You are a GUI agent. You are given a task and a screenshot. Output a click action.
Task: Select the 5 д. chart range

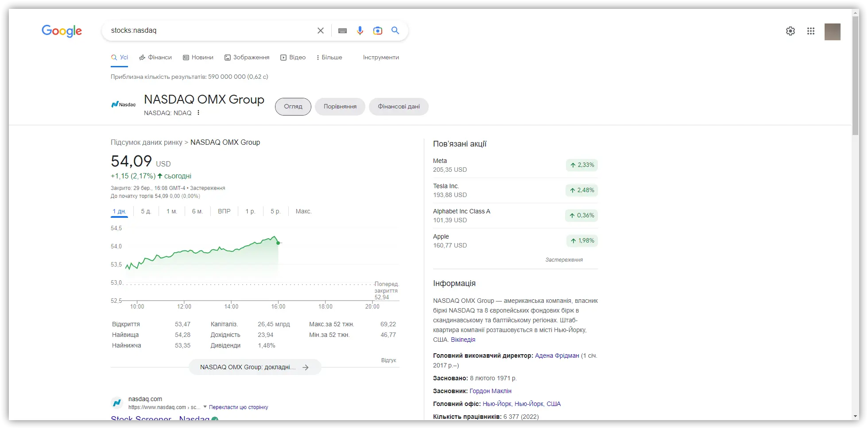click(x=146, y=212)
